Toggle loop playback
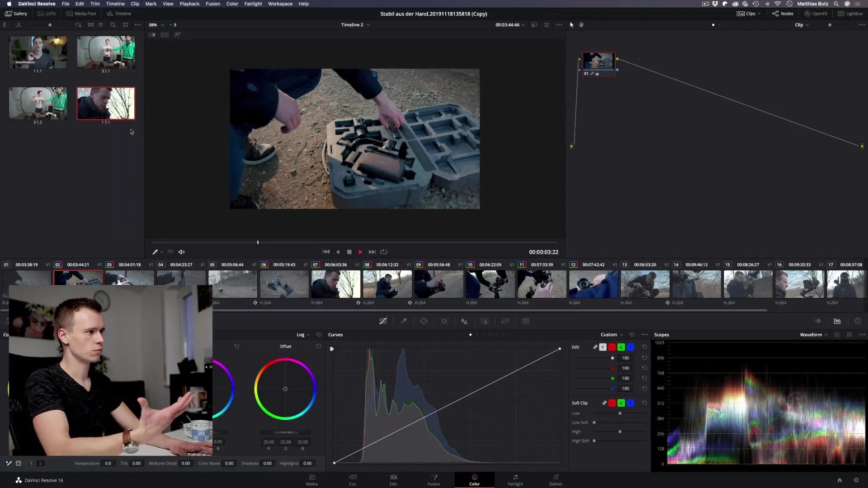 384,252
